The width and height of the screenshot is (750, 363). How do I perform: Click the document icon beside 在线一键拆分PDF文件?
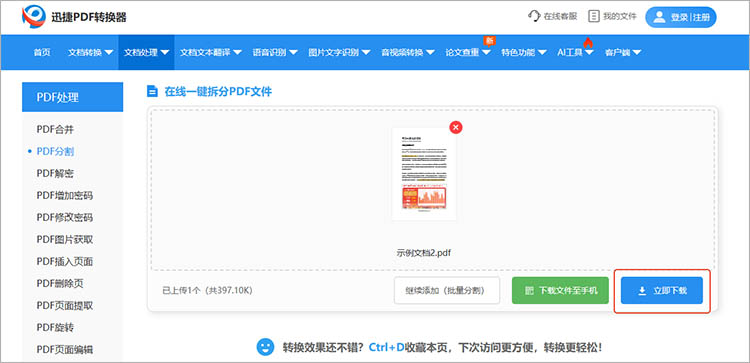[x=152, y=91]
